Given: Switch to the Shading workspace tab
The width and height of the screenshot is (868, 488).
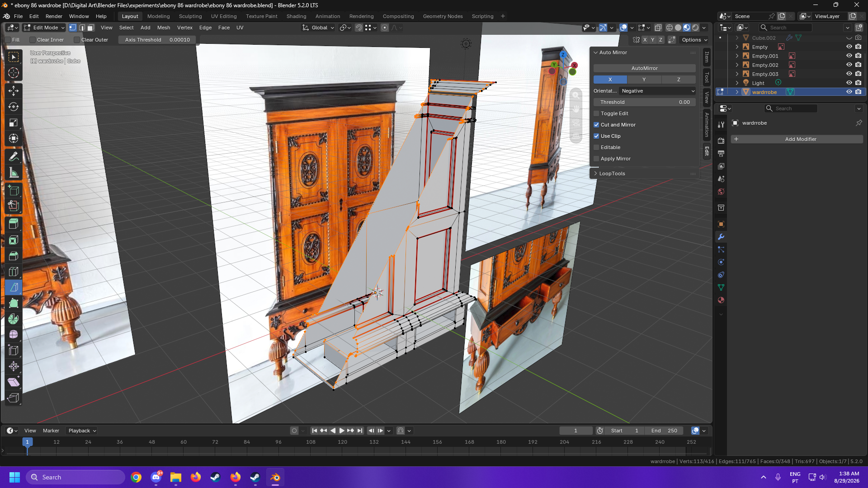Looking at the screenshot, I should 296,16.
